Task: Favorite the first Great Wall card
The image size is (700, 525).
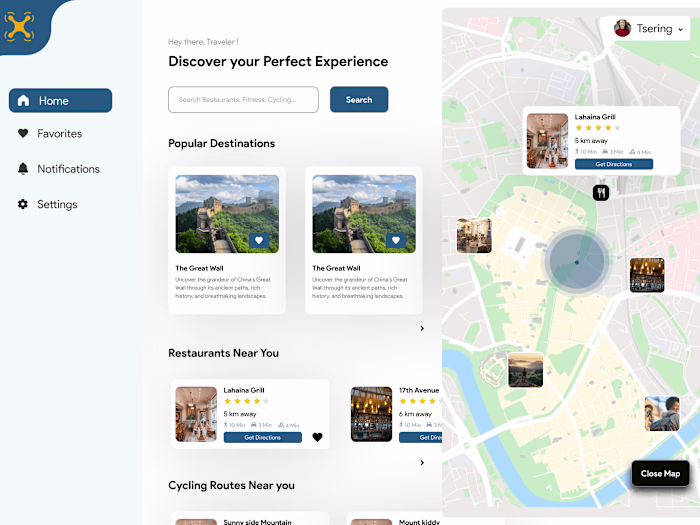Action: click(259, 240)
